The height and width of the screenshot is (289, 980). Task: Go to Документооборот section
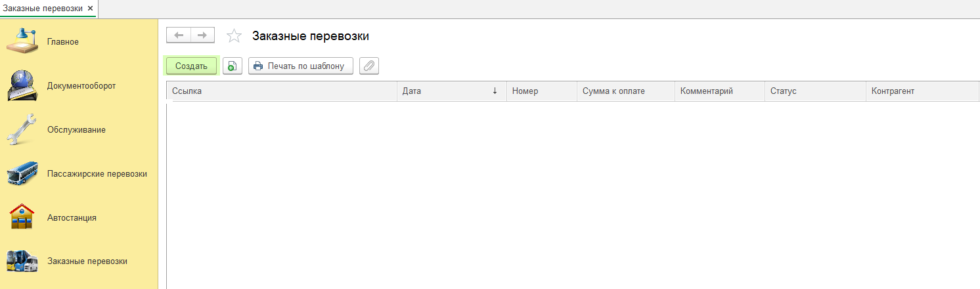pyautogui.click(x=81, y=86)
